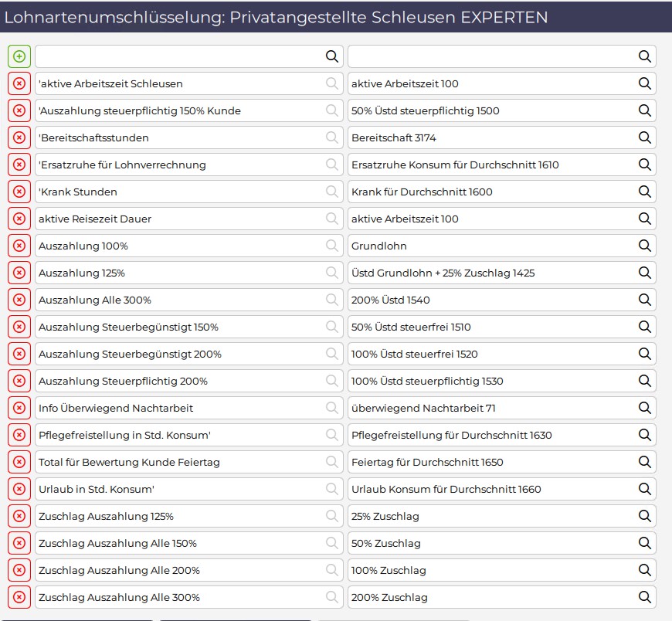Delete the ''aktive Arbeitszeit Schleusen' mapping row

click(19, 83)
